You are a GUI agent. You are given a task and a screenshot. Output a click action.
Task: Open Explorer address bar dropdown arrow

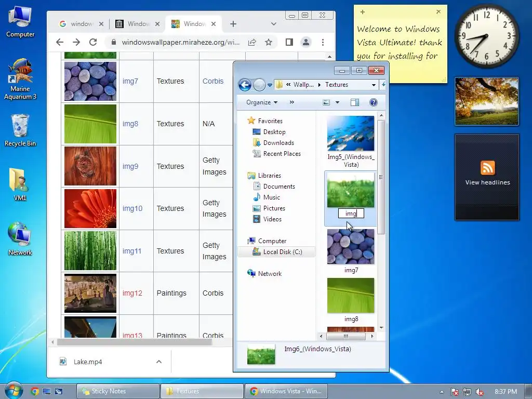click(x=374, y=85)
